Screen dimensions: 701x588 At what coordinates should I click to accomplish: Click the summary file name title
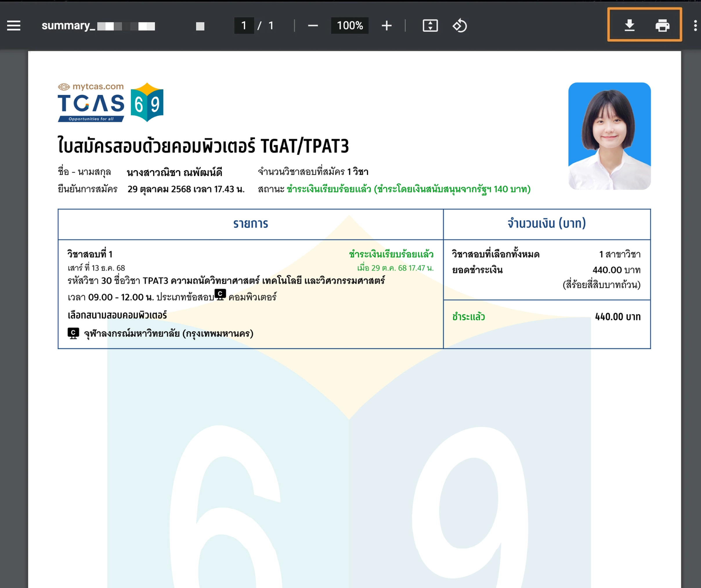point(98,26)
